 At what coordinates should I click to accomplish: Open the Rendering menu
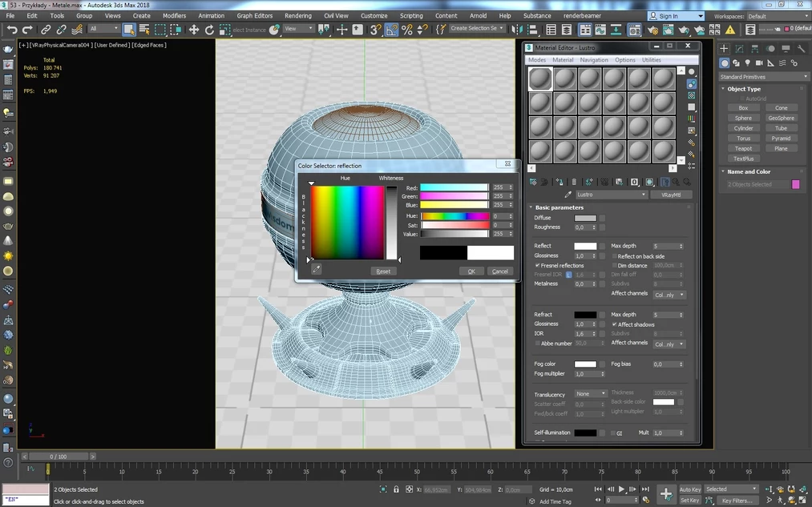point(297,15)
